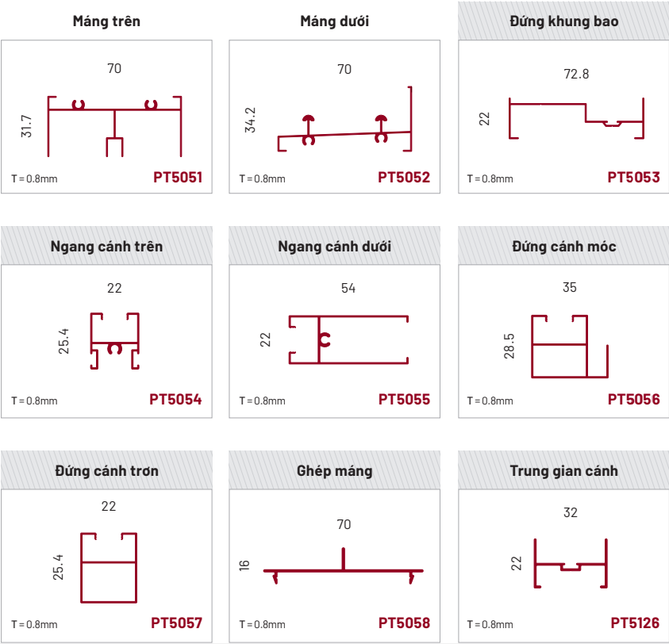Click the 72.8 width dimension label
Viewport: 669px width, 644px height.
[576, 75]
